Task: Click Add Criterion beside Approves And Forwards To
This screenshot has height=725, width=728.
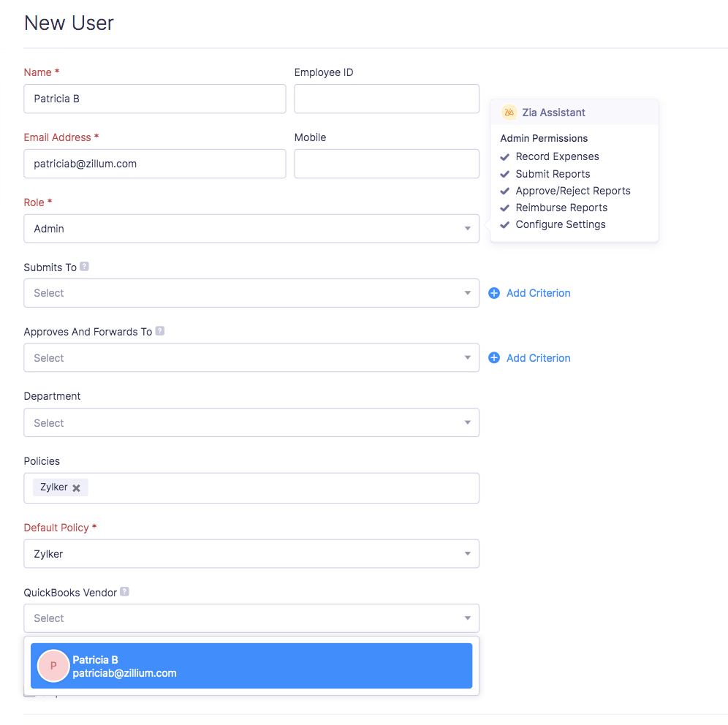Action: point(538,357)
